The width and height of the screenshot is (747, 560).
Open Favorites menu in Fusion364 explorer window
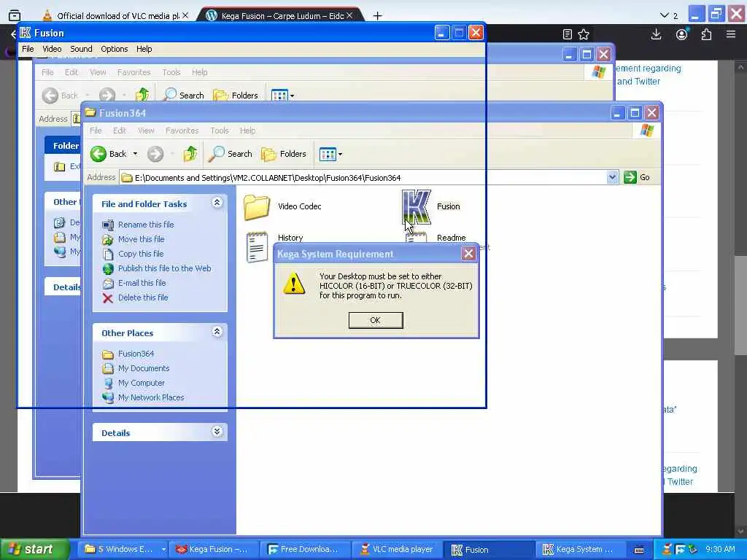tap(182, 131)
